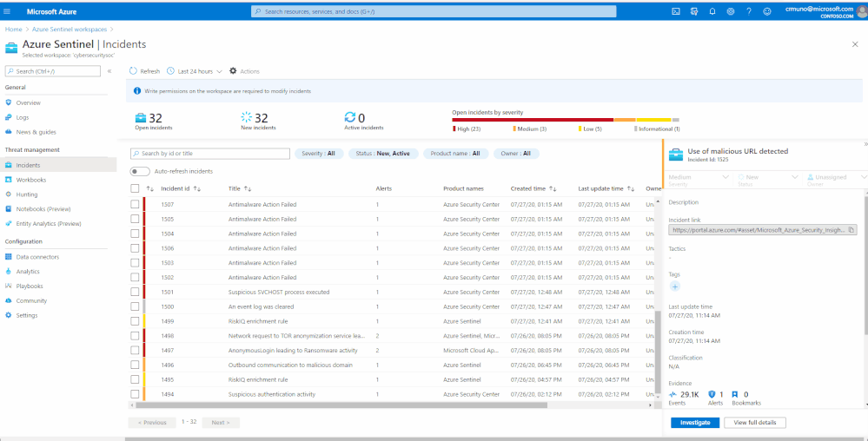Select the checkbox for incident 1498
This screenshot has height=441, width=868.
tap(135, 336)
